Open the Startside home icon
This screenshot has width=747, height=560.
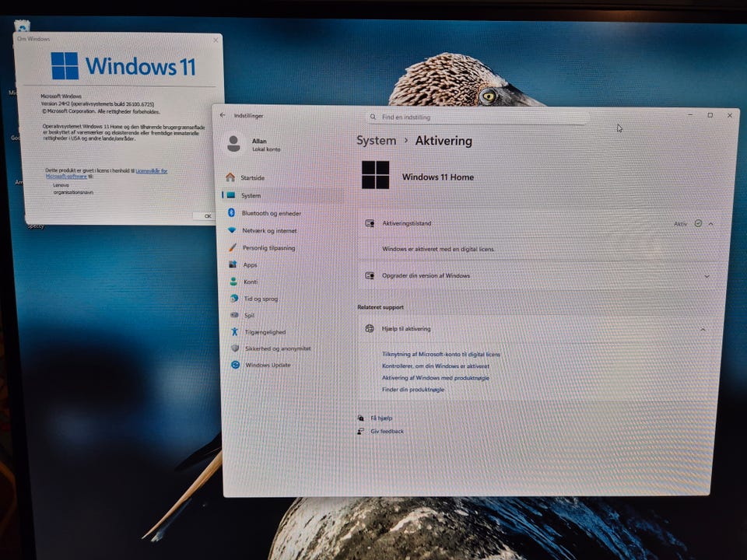230,177
